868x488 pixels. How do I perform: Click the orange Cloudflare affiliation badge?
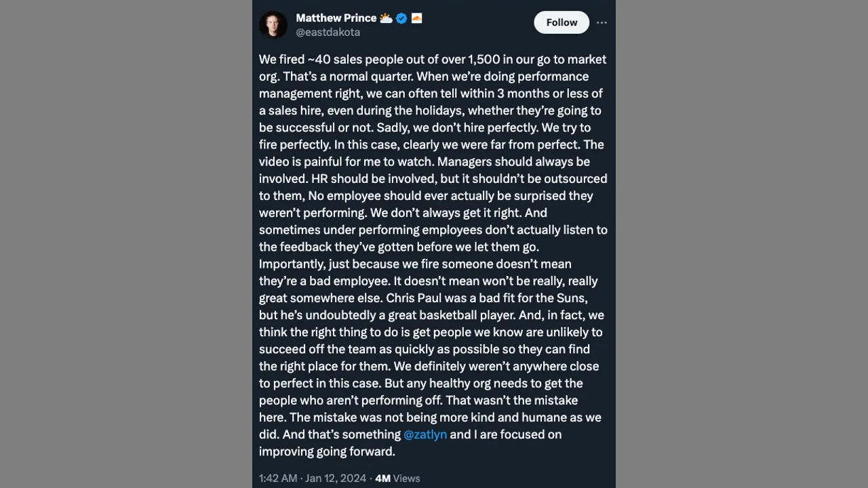pos(416,18)
